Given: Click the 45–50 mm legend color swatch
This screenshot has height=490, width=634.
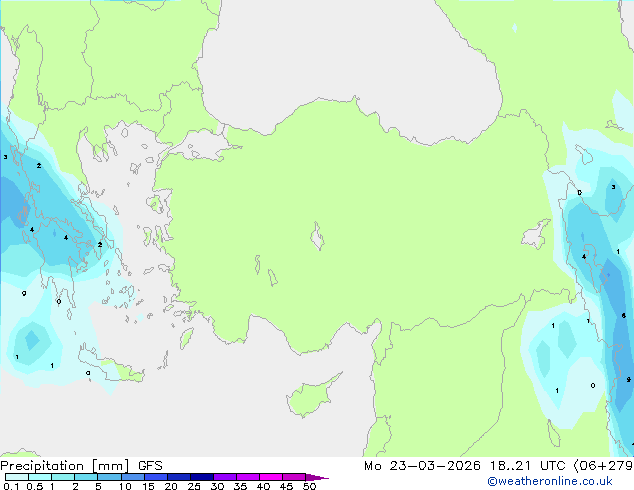Looking at the screenshot, I should (294, 477).
